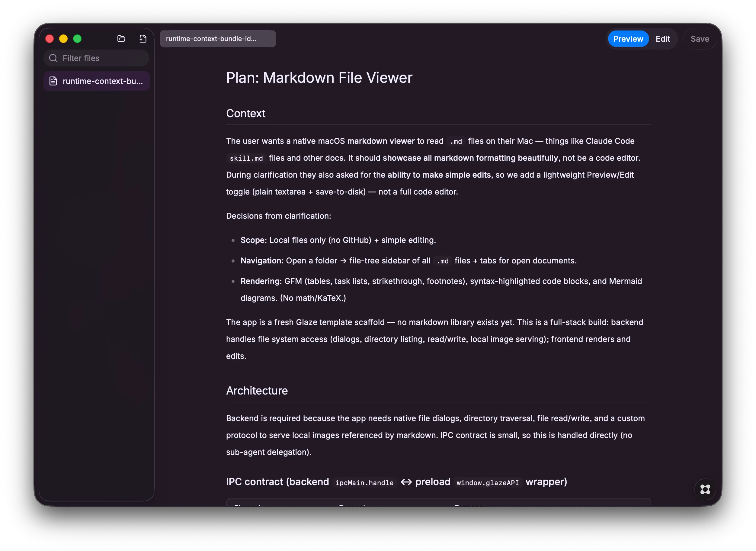Focus the Filter files input
This screenshot has height=551, width=756.
click(x=96, y=58)
